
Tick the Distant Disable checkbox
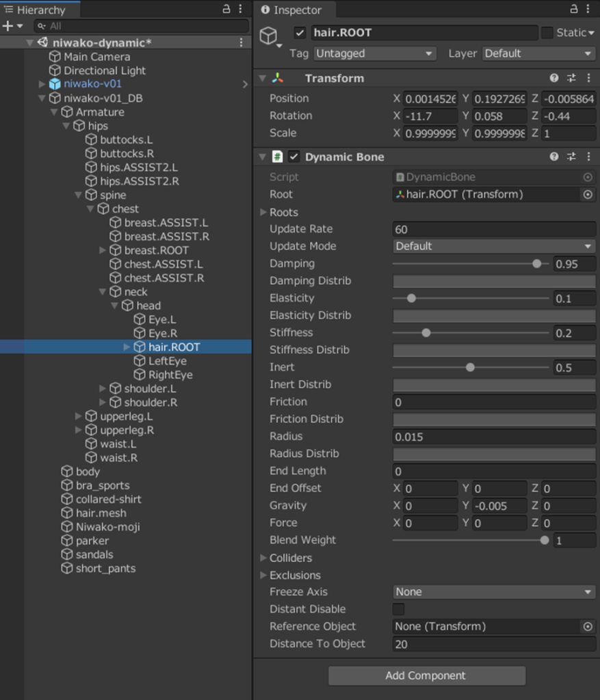(x=398, y=609)
